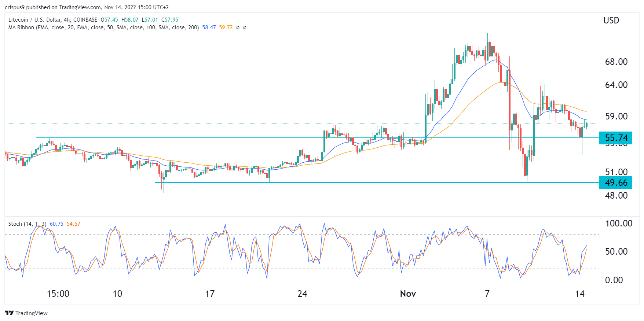Click the 59.00 price axis label
The image size is (644, 321).
point(616,116)
